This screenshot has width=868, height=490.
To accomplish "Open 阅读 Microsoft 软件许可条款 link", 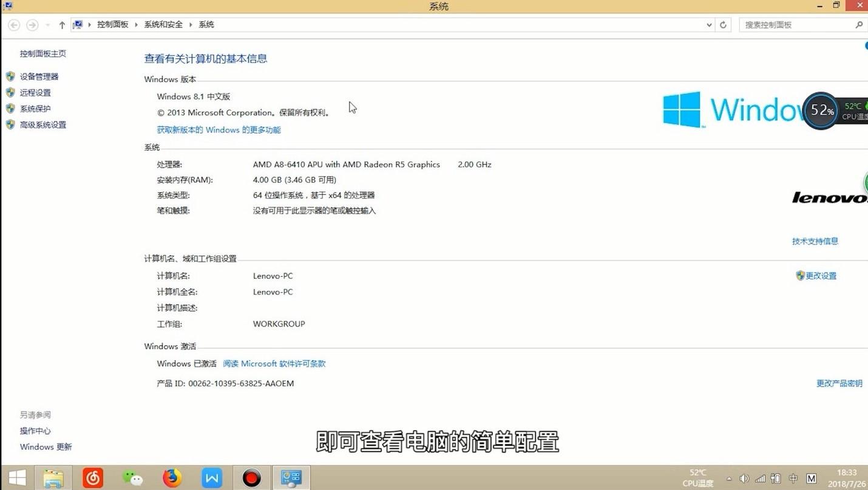I will (x=274, y=364).
